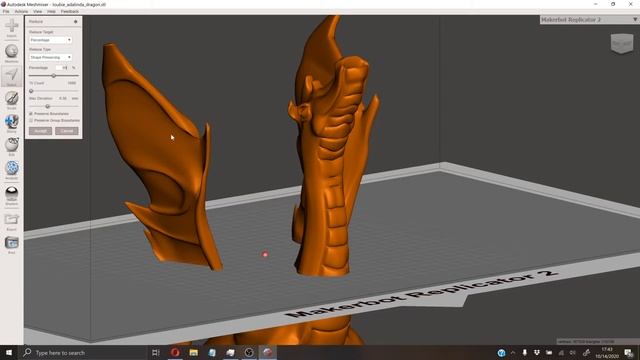Open the Shaders sphere icon
This screenshot has width=640, height=360.
pyautogui.click(x=11, y=193)
